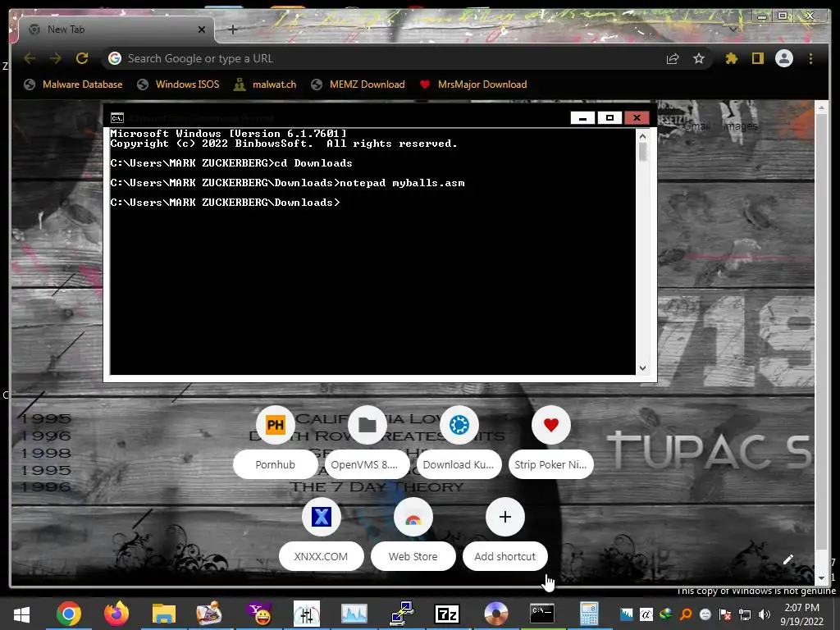This screenshot has width=840, height=630.
Task: Click Chrome page scrollbar down arrow
Action: tap(821, 578)
